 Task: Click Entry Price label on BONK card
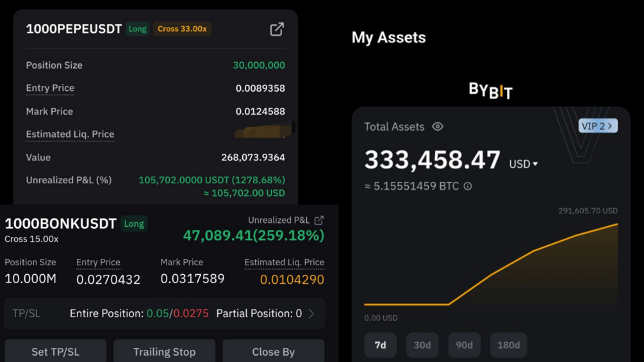pyautogui.click(x=98, y=262)
